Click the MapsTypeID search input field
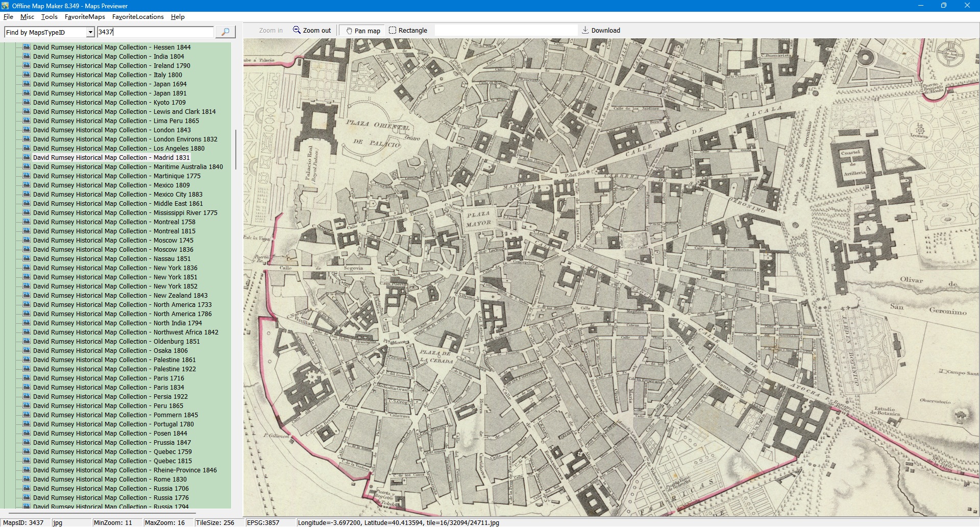Screen dimensions: 980x527 point(155,32)
